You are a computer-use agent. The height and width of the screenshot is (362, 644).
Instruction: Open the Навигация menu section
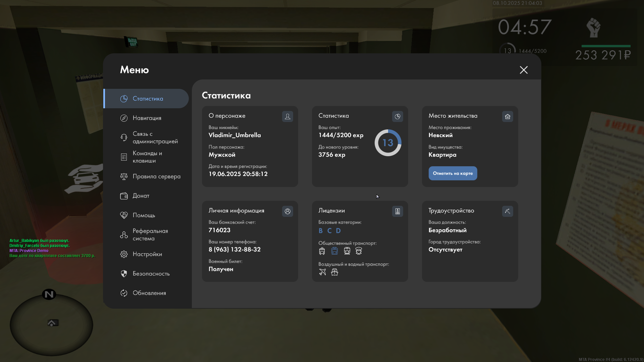tap(147, 118)
